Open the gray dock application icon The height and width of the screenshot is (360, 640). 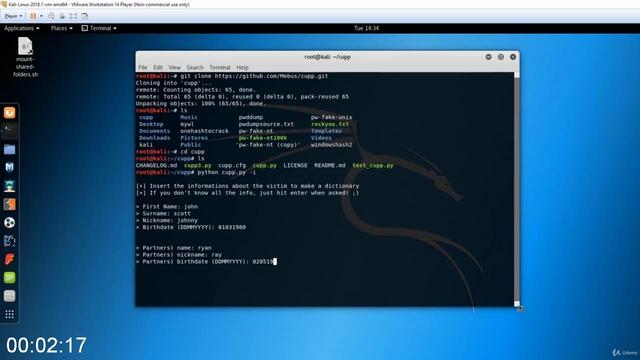pyautogui.click(x=9, y=296)
